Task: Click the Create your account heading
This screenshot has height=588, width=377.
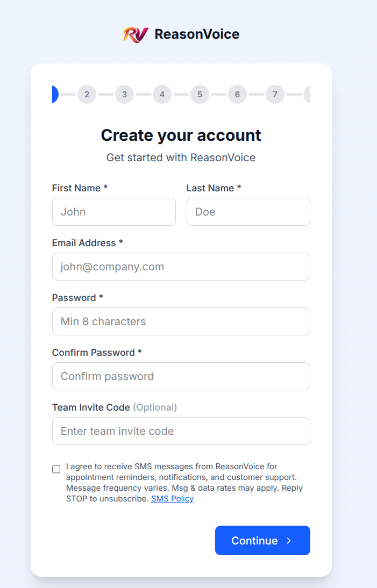Action: (x=181, y=135)
